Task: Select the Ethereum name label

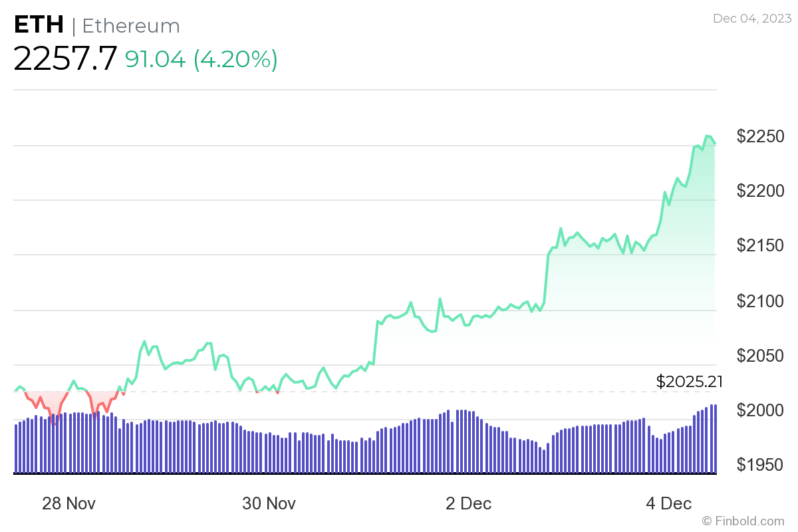Action: pos(130,27)
